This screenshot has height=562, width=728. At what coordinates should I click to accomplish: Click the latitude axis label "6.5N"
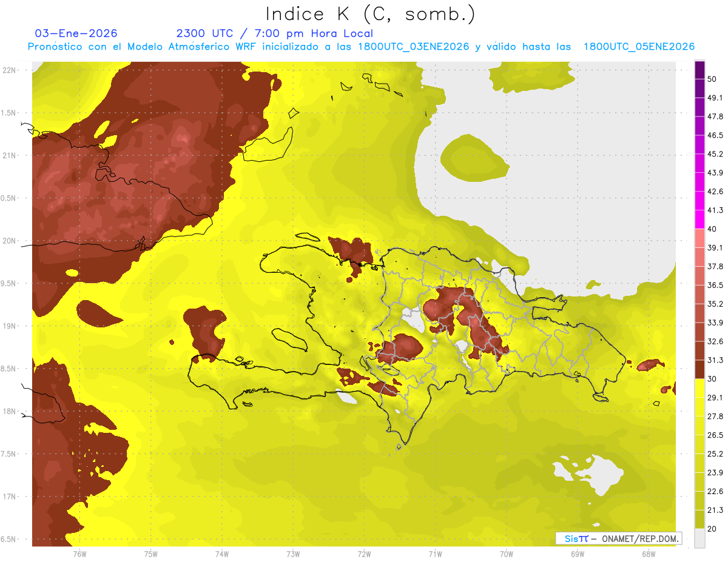[x=8, y=540]
